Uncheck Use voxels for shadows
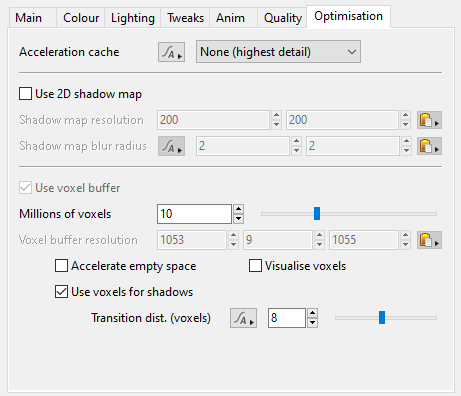The width and height of the screenshot is (461, 396). tap(61, 292)
